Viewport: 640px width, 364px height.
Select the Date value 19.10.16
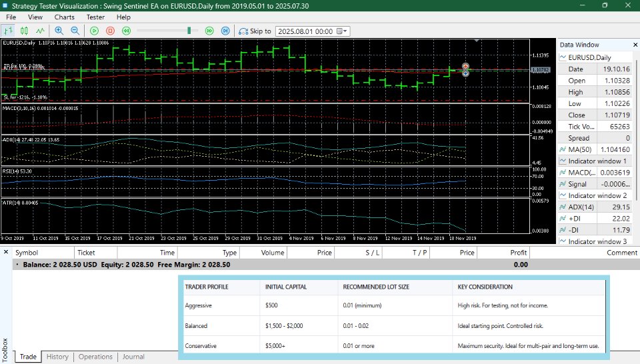616,69
